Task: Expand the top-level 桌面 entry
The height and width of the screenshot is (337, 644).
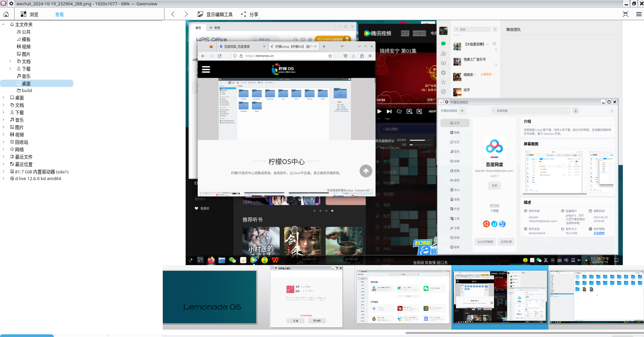Action: click(x=3, y=97)
